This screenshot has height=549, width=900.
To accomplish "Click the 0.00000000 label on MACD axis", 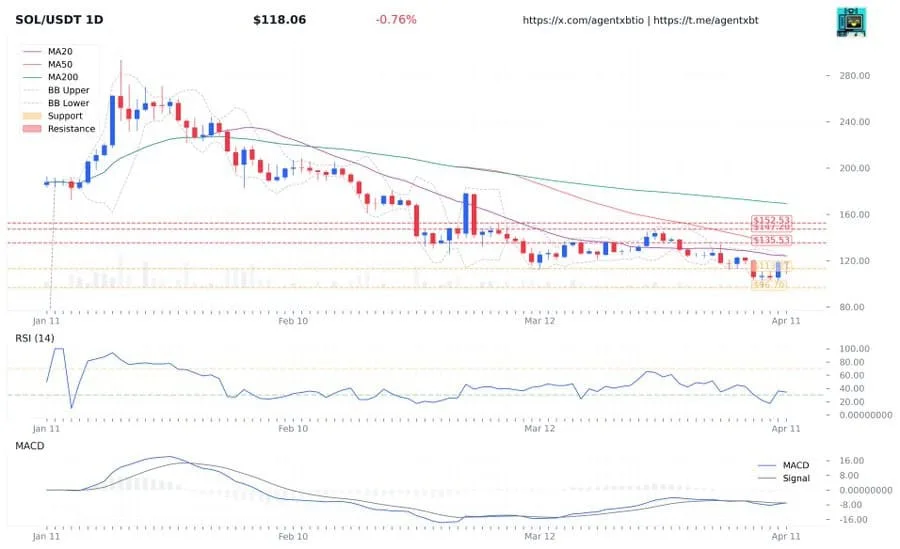I will [866, 490].
